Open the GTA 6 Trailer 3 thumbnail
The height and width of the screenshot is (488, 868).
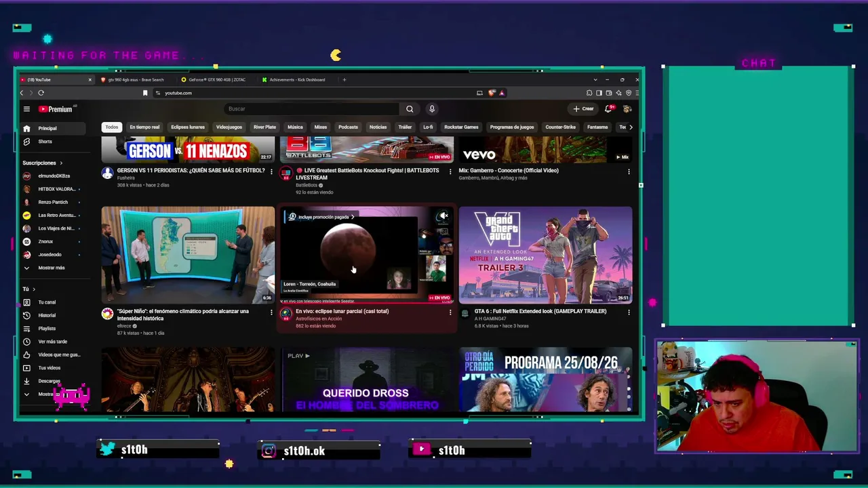click(x=546, y=255)
